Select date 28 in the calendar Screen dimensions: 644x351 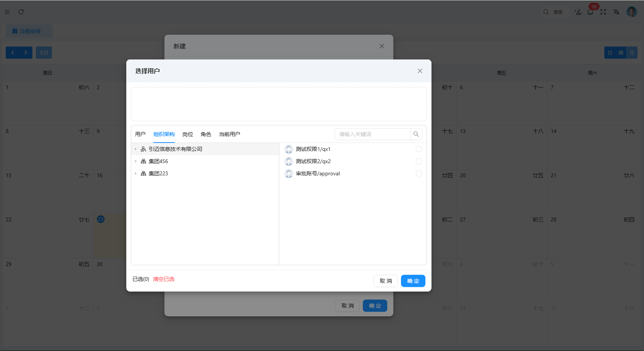click(554, 220)
